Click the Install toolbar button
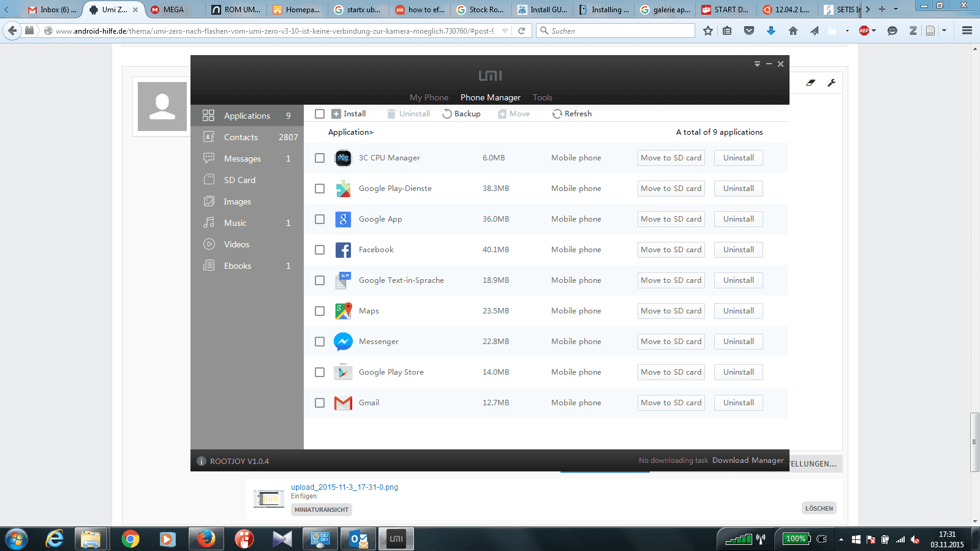Viewport: 980px width, 551px height. tap(349, 114)
